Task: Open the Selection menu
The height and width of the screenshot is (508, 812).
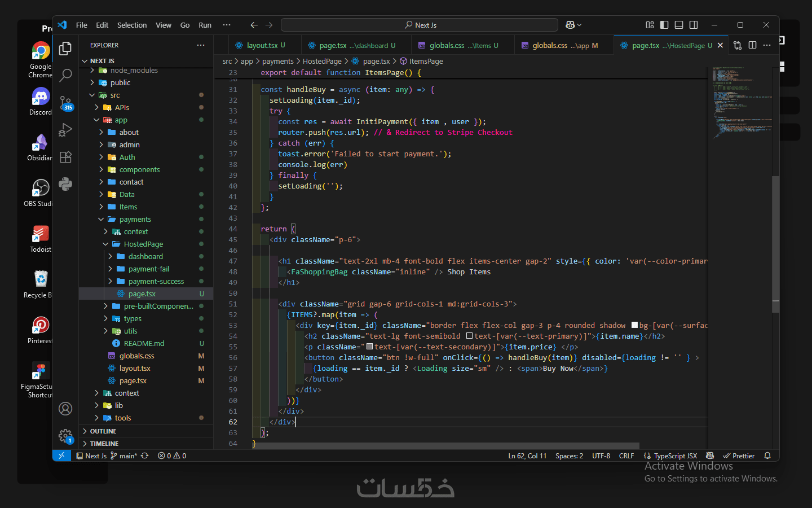Action: (131, 25)
